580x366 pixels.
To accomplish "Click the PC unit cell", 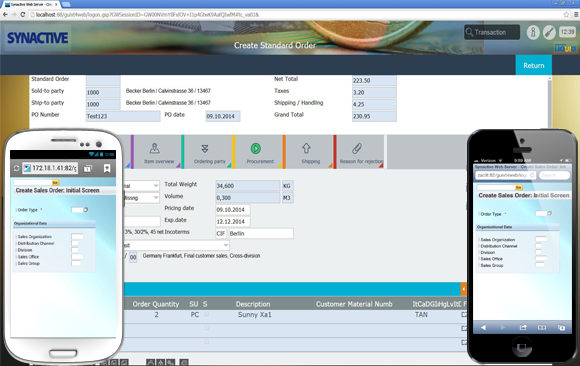I will pos(195,315).
